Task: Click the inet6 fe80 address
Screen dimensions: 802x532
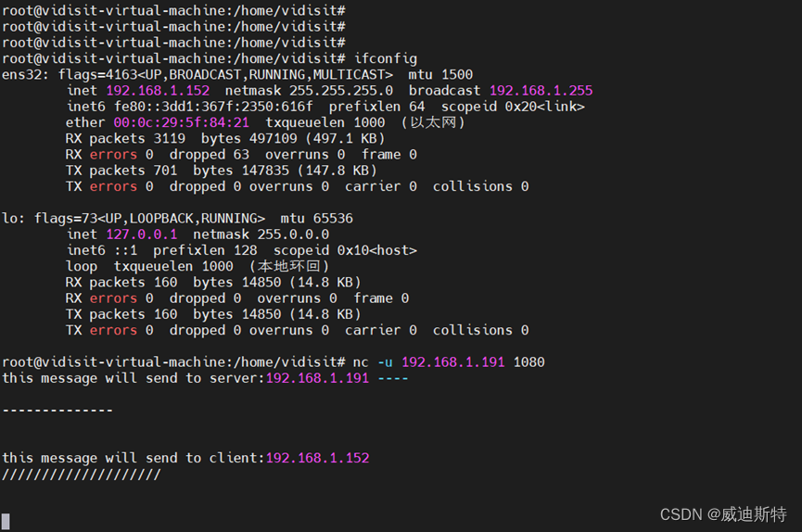Action: pyautogui.click(x=213, y=107)
